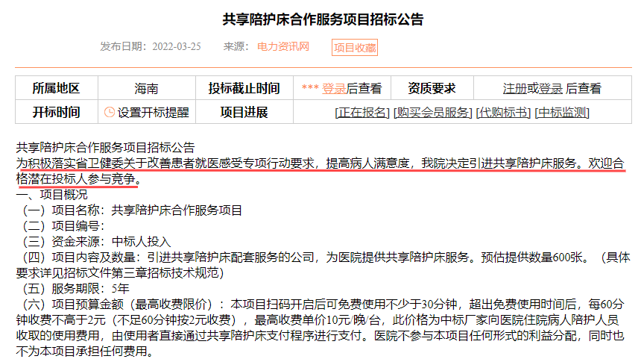Select the 所属地区 table header cell
Screen dimensions: 644x359
click(56, 88)
